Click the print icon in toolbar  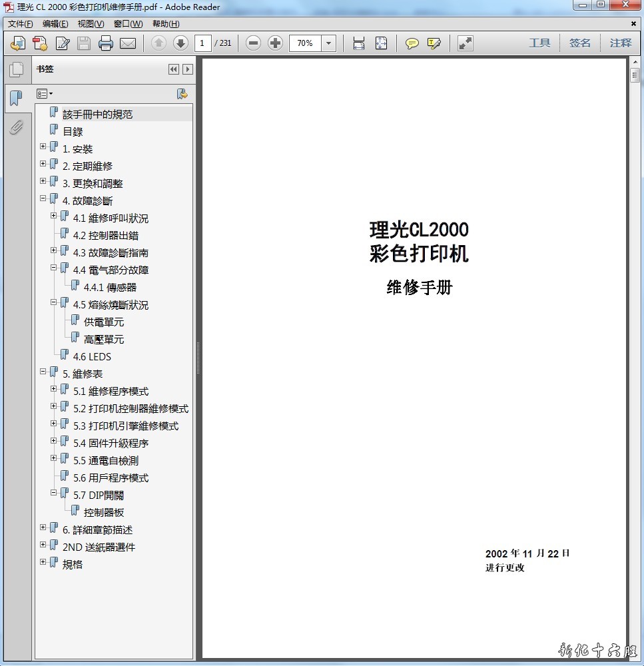pyautogui.click(x=106, y=43)
